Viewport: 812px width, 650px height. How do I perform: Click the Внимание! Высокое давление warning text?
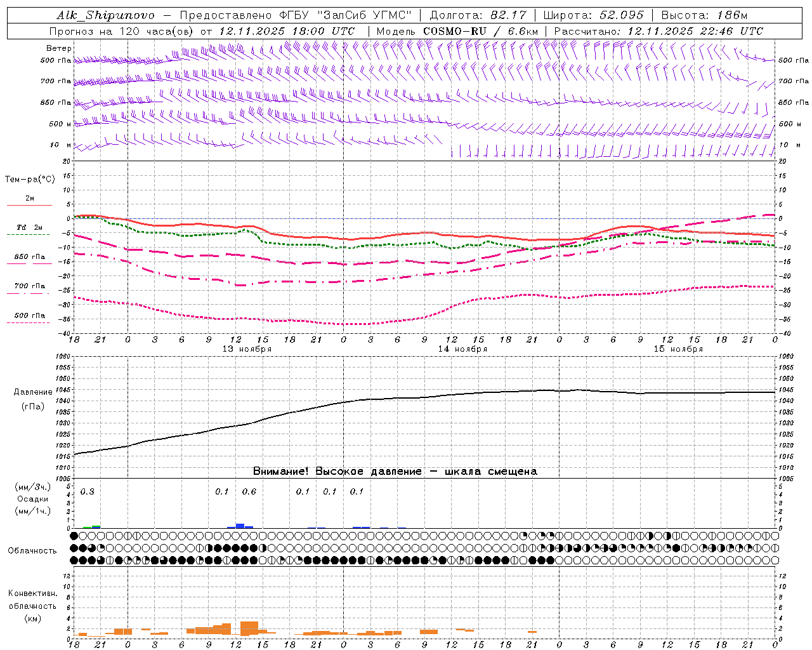pos(395,472)
